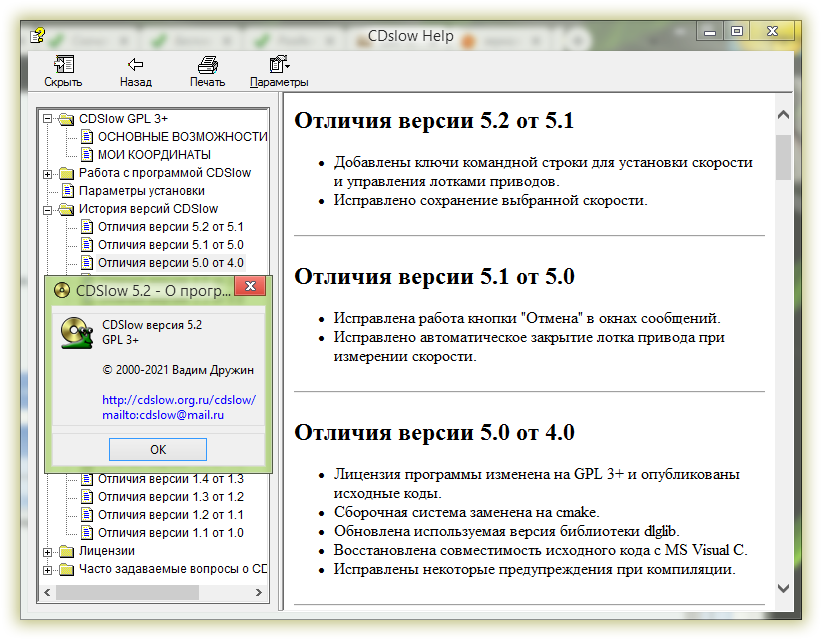Viewport: 822px width, 640px height.
Task: Click the Скрыть (Hide) toolbar icon
Action: pos(63,65)
